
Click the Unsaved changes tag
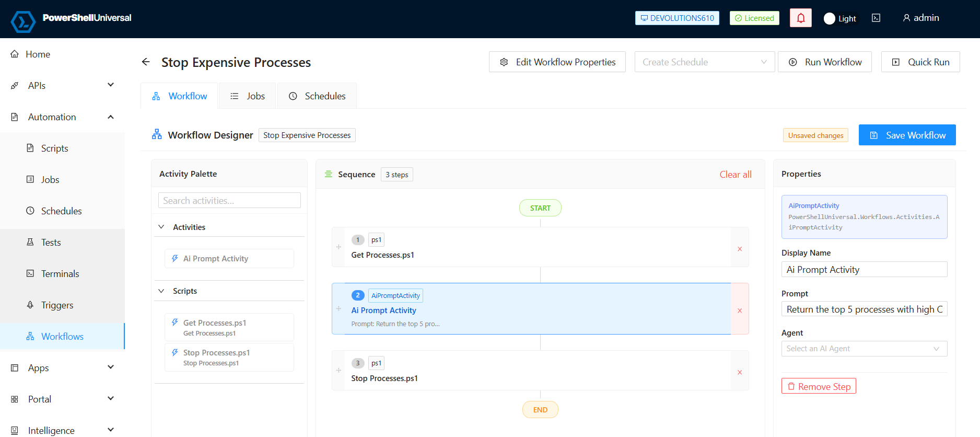click(x=815, y=135)
